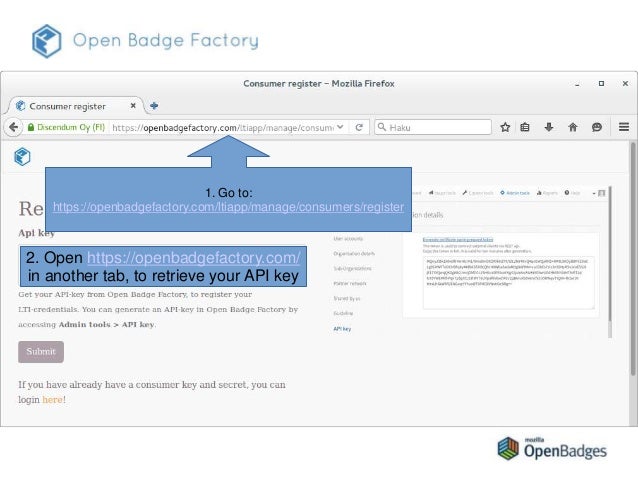The image size is (638, 479).
Task: Reload the page with the refresh icon
Action: pos(359,127)
